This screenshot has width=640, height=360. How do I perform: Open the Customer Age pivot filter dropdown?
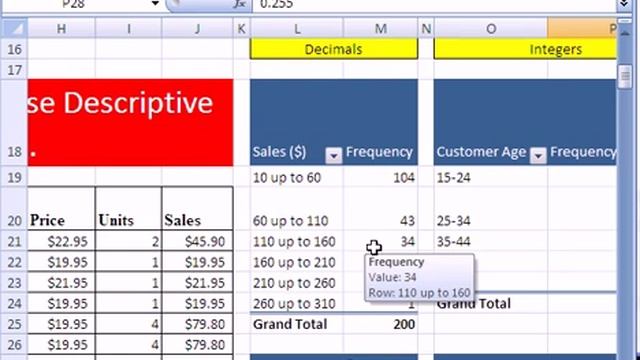[538, 156]
